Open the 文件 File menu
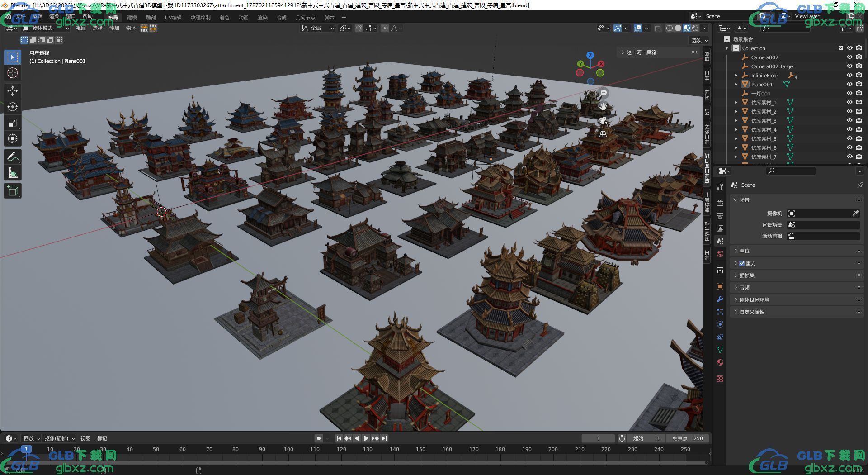The width and height of the screenshot is (868, 475). tap(21, 17)
